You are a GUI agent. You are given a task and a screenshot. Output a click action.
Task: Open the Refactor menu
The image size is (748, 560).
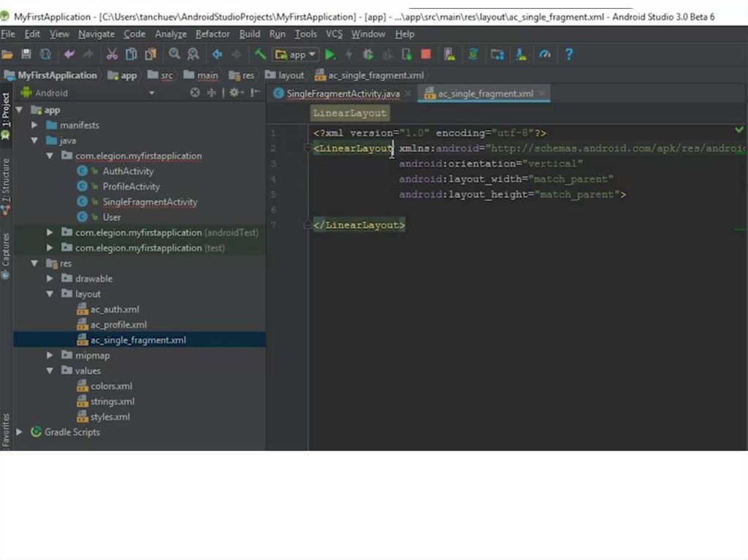click(x=213, y=34)
